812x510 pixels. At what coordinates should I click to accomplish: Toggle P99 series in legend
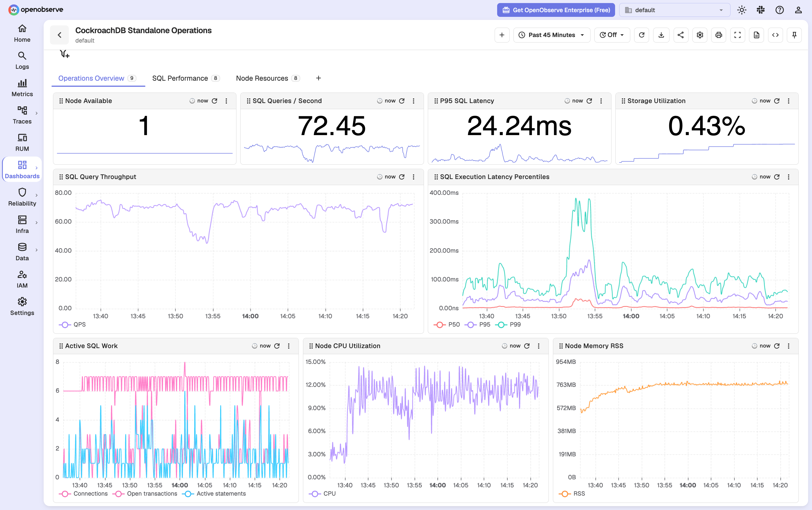point(508,325)
